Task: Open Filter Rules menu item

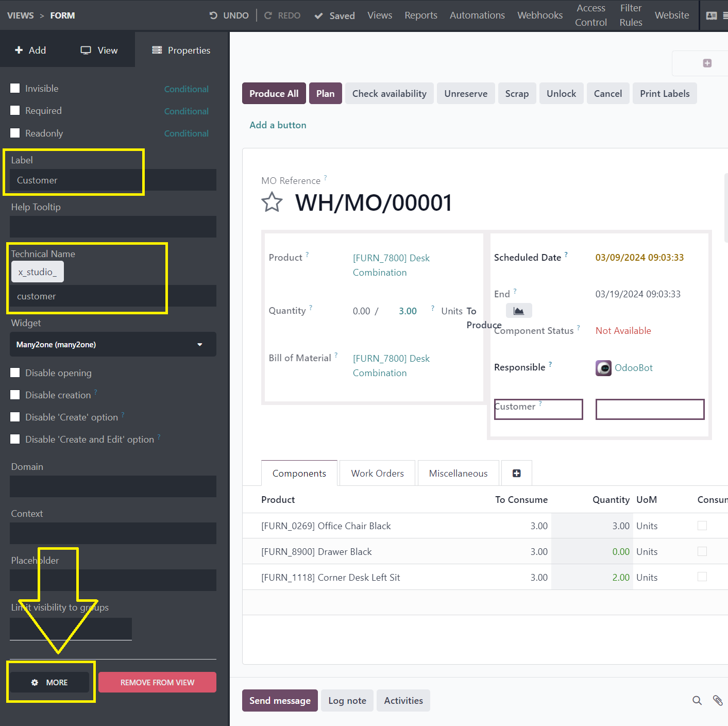Action: (631, 15)
